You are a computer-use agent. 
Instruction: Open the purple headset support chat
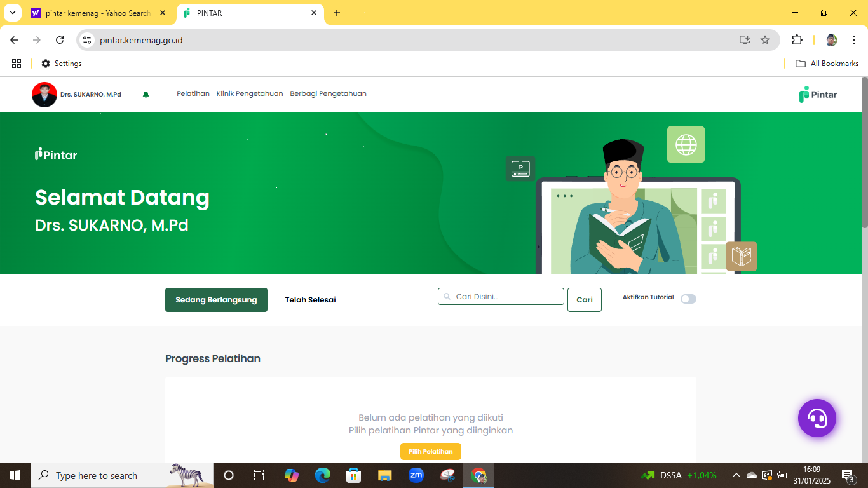point(817,418)
